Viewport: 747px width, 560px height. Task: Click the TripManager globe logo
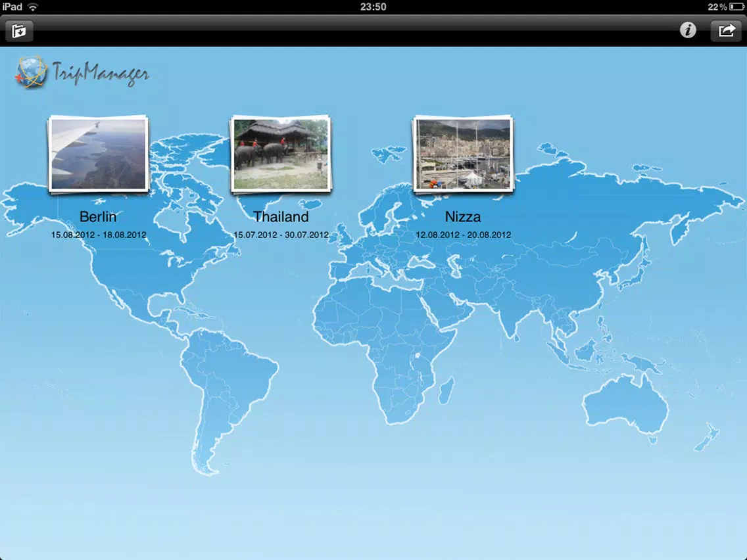32,72
